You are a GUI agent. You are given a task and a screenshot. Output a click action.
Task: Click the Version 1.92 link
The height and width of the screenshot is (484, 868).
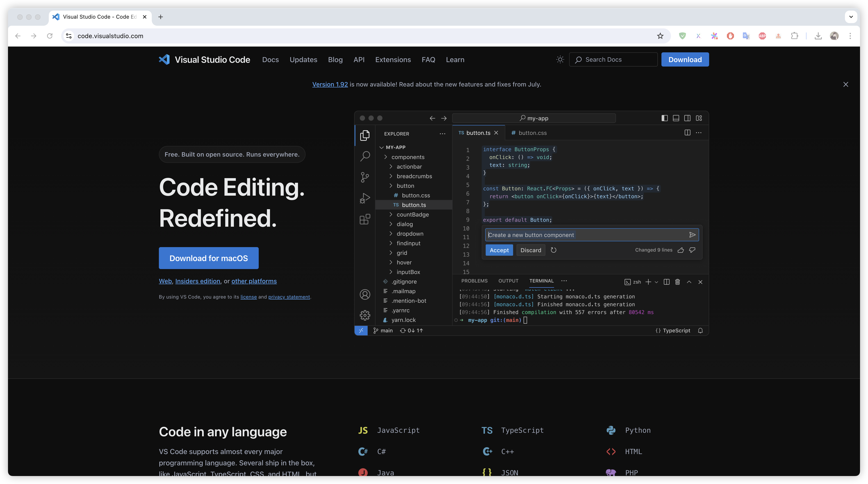330,84
